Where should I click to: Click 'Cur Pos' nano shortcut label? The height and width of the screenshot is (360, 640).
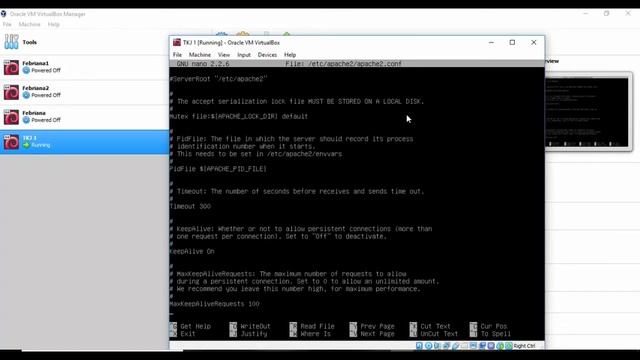(494, 327)
